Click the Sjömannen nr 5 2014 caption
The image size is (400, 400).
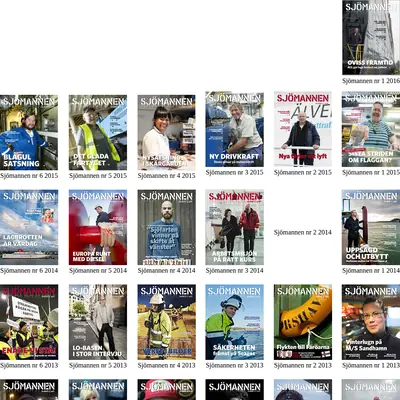coord(98,270)
